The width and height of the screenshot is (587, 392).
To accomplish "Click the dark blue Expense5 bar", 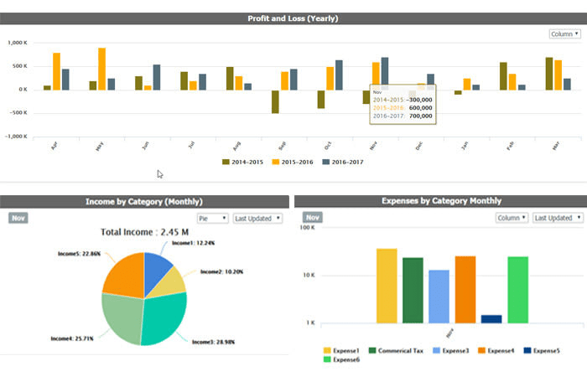I will (x=491, y=319).
